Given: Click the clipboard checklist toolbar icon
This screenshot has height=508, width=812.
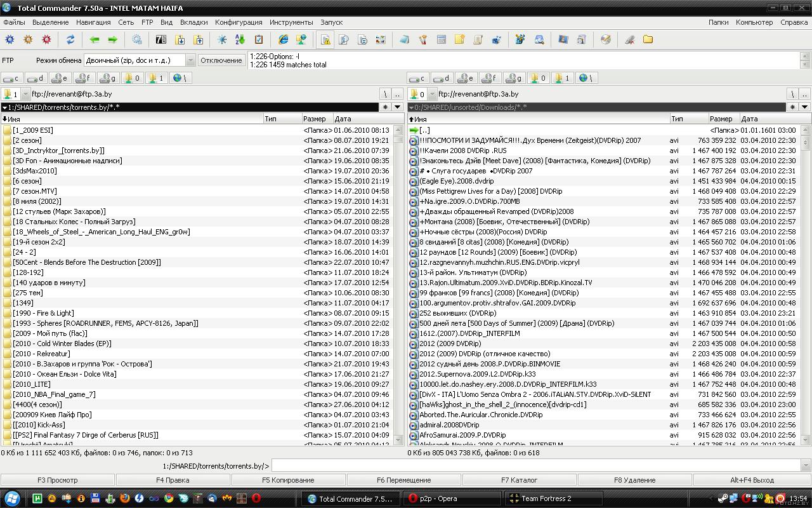Looking at the screenshot, I should point(259,39).
